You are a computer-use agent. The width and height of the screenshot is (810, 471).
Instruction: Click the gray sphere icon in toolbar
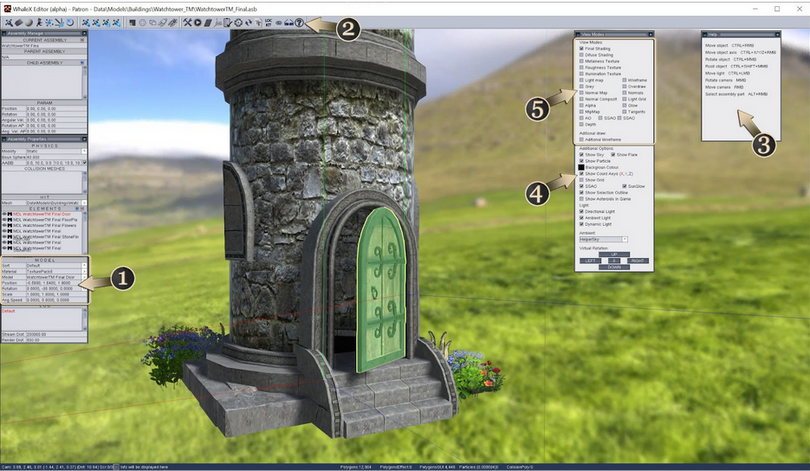pos(29,23)
